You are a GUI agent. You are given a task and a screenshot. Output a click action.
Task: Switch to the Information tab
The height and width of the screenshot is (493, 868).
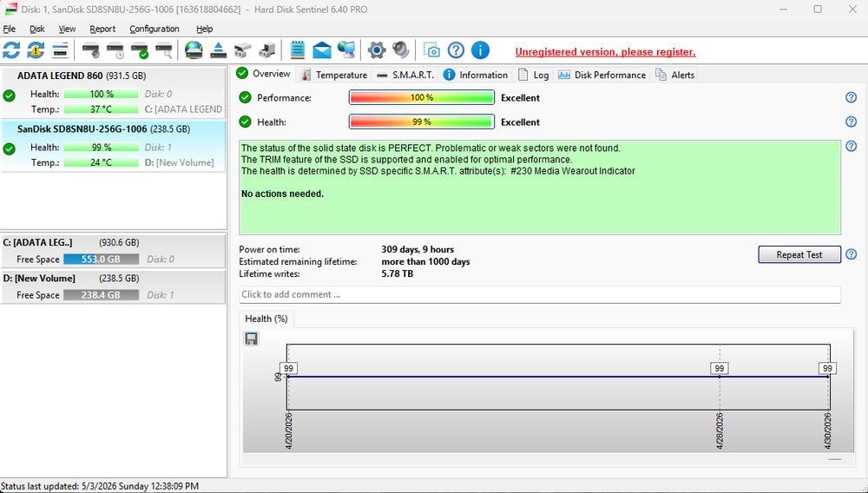(476, 75)
